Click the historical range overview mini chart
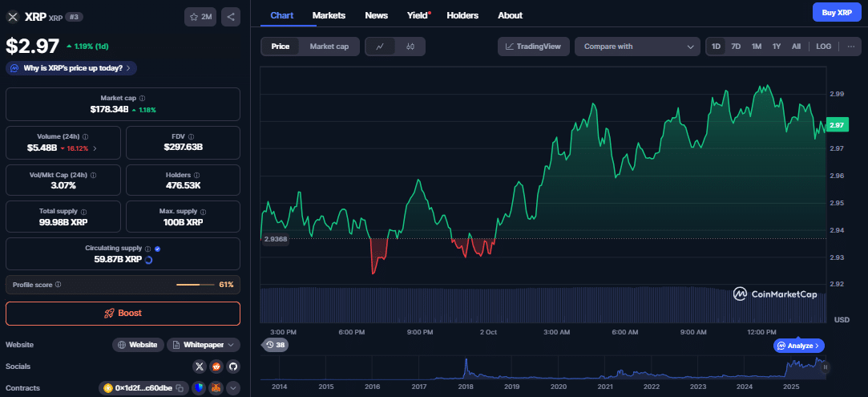Screen dimensions: 868x397 point(543,368)
